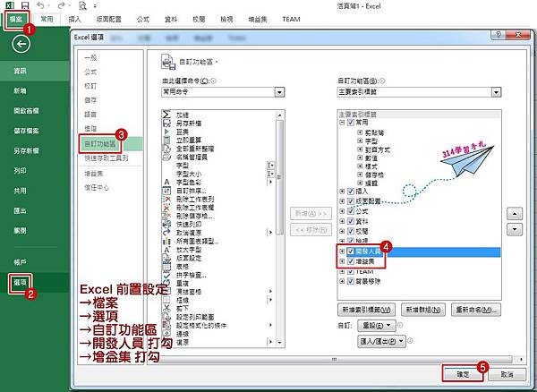
Task: Select the 另存新檔 icon in the command list
Action: (x=166, y=124)
